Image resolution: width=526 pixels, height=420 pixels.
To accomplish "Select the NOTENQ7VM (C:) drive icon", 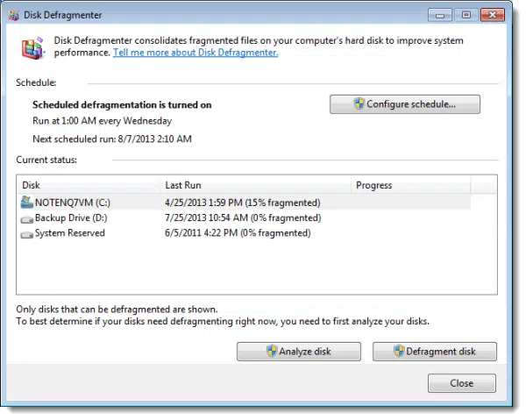I will [26, 203].
